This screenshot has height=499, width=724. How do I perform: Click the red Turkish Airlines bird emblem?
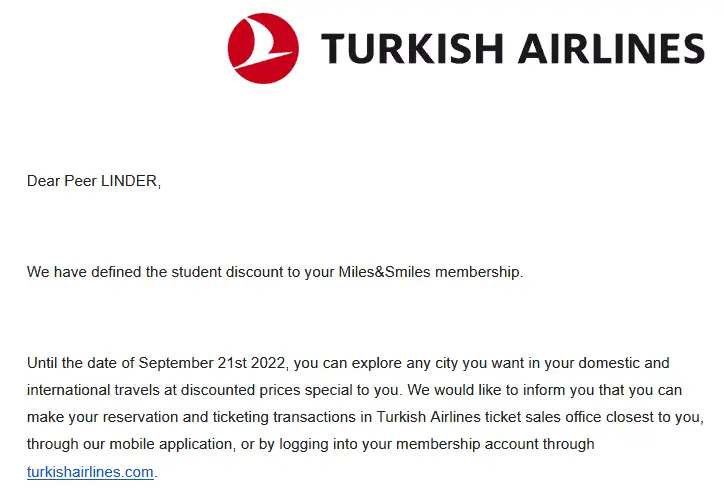(x=263, y=48)
